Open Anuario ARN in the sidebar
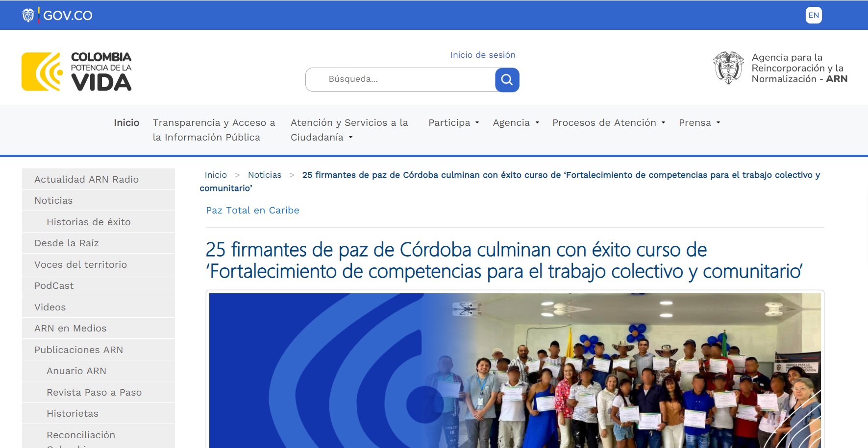 (99, 371)
